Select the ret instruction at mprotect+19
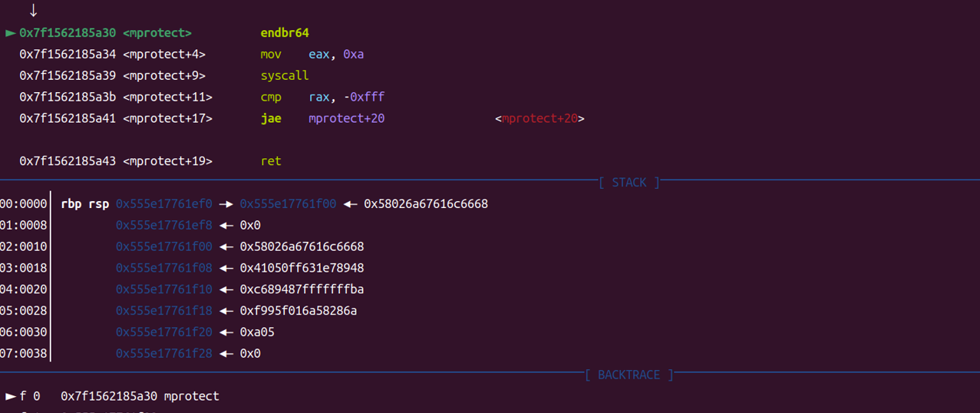The image size is (980, 413). coord(271,161)
